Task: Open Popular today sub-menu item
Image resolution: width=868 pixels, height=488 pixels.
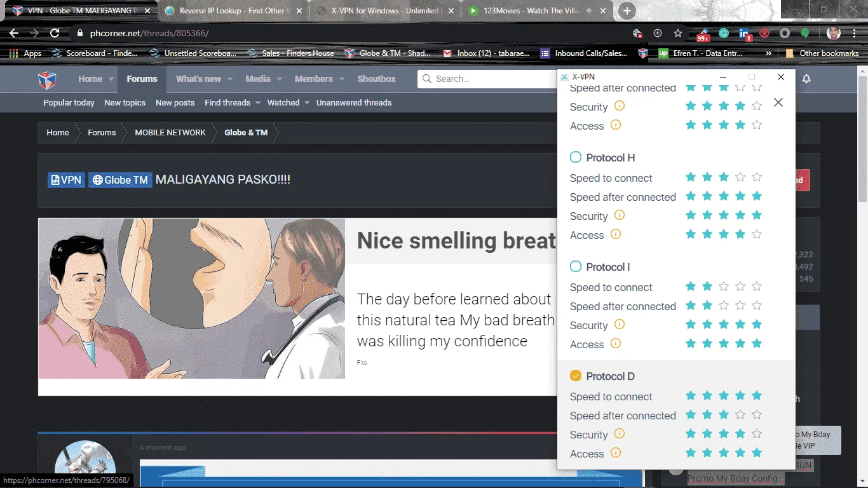Action: pos(69,102)
